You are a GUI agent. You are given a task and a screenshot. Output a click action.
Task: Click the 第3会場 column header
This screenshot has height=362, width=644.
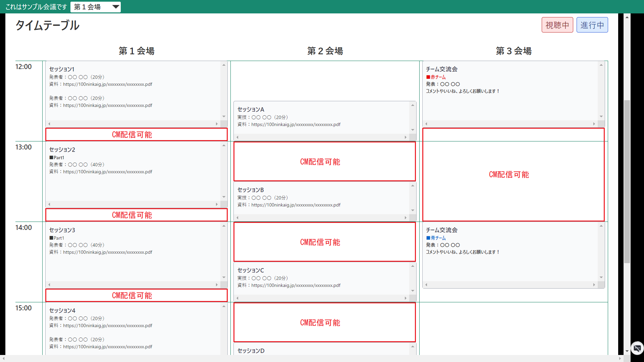(x=514, y=51)
